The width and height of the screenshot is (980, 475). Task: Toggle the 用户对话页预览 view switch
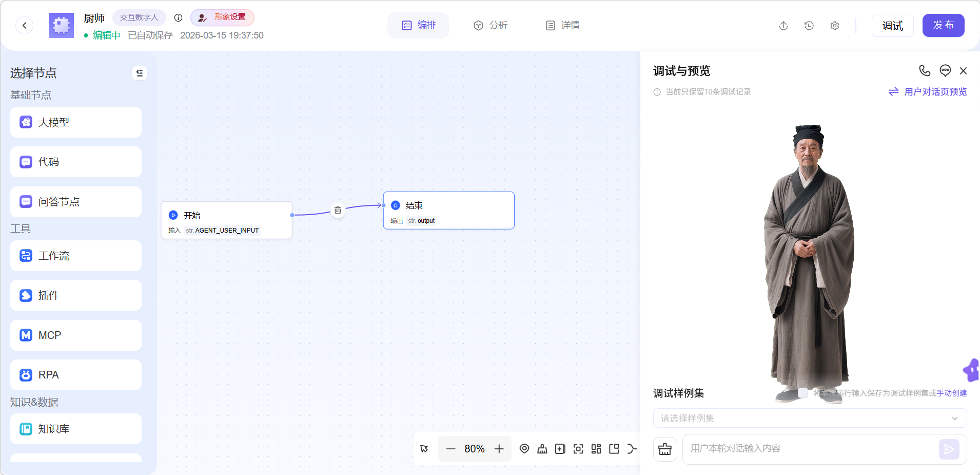click(928, 92)
